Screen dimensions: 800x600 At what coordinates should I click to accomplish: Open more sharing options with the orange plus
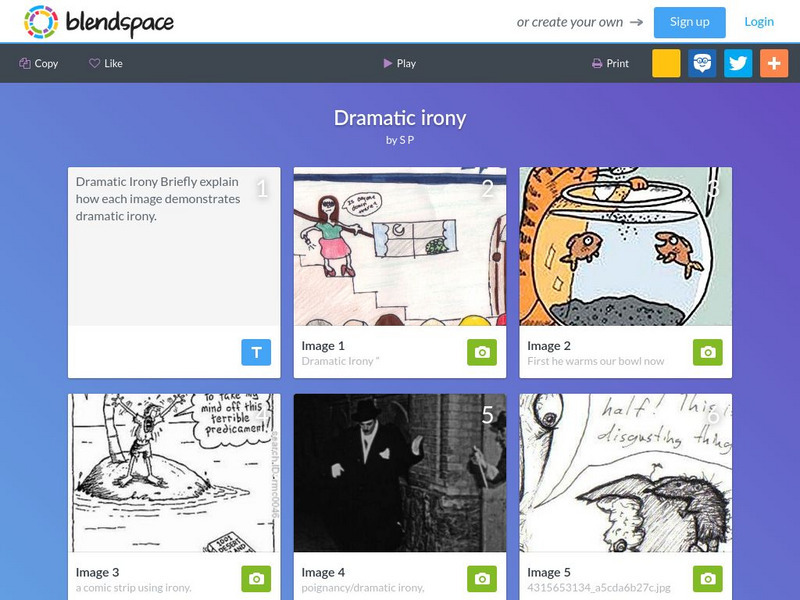774,63
